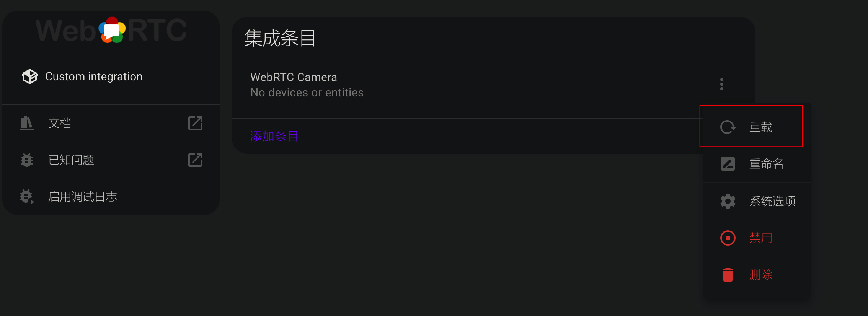868x316 pixels.
Task: Click the 添加条目 link
Action: [274, 136]
